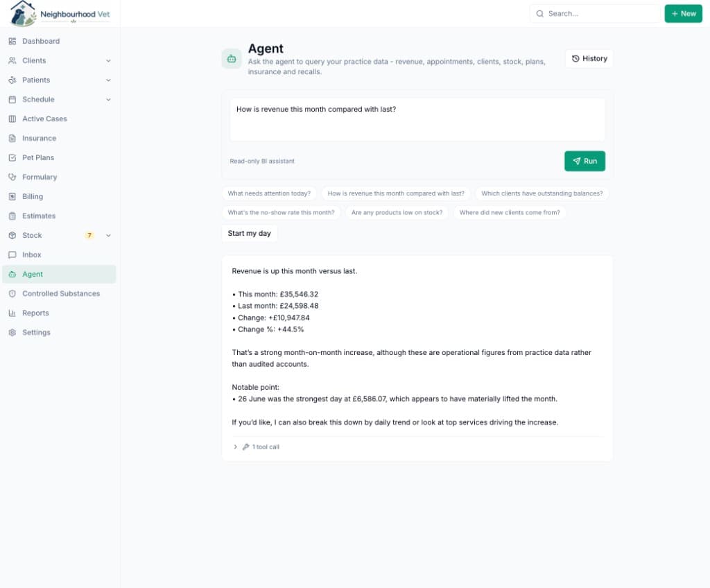Open Inbox in the sidebar
The height and width of the screenshot is (588, 710).
point(59,255)
